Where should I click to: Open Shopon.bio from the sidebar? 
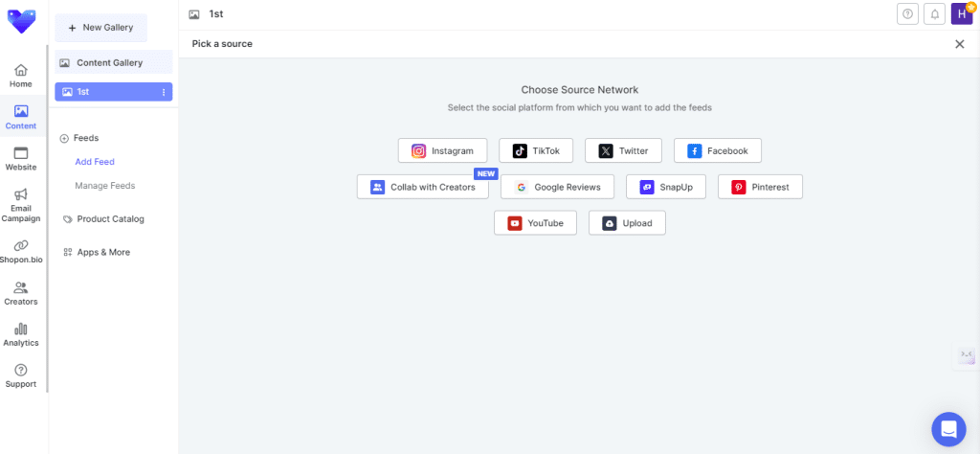coord(21,251)
